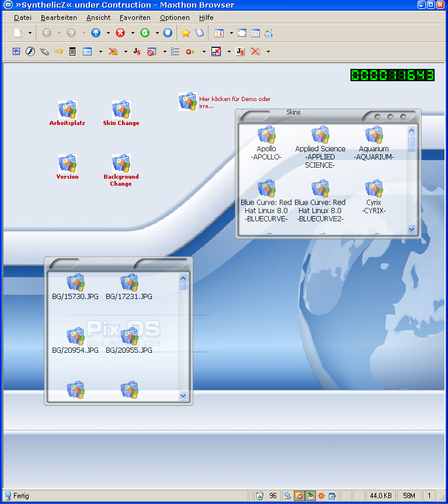Open the Hilfe menu
Screen dimensions: 448x504
tap(206, 18)
